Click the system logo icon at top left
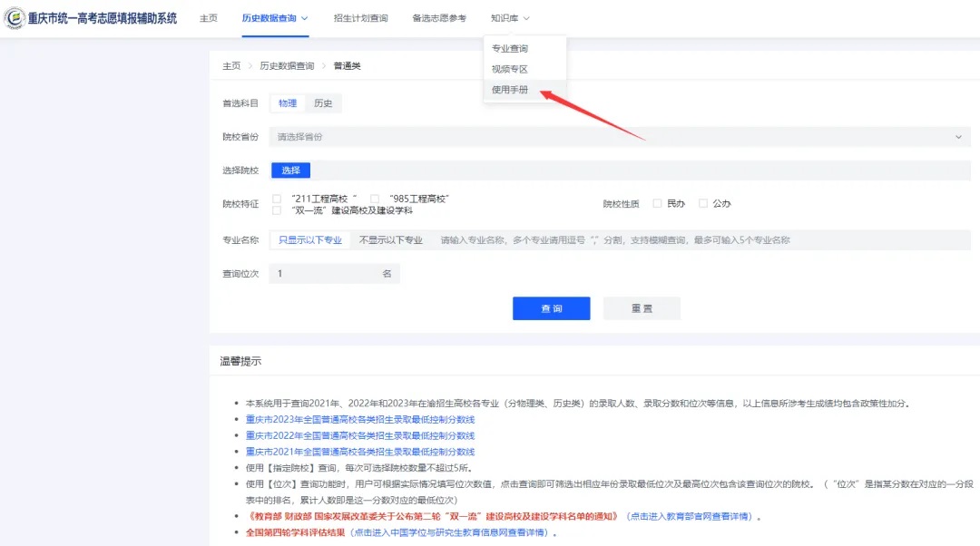Screen dimensions: 980x546 [14, 18]
